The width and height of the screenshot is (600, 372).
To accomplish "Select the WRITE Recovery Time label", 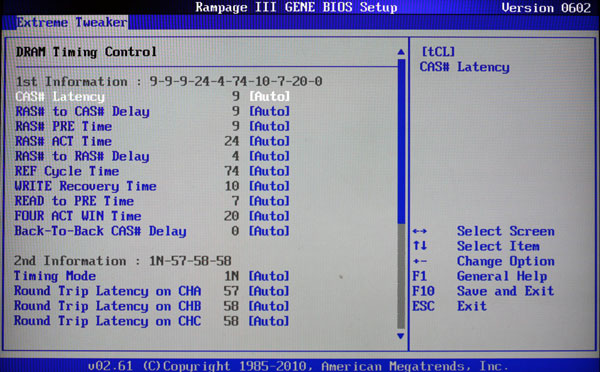I will coord(86,186).
